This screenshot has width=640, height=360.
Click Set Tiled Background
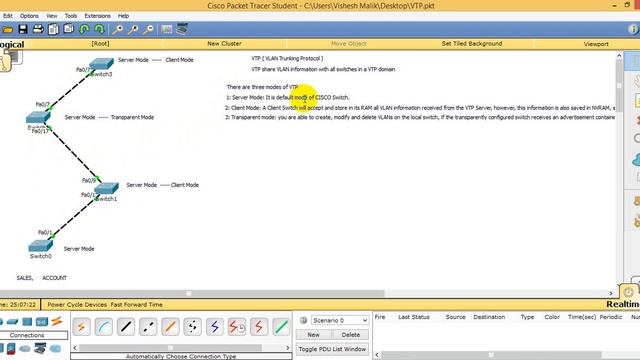(472, 44)
